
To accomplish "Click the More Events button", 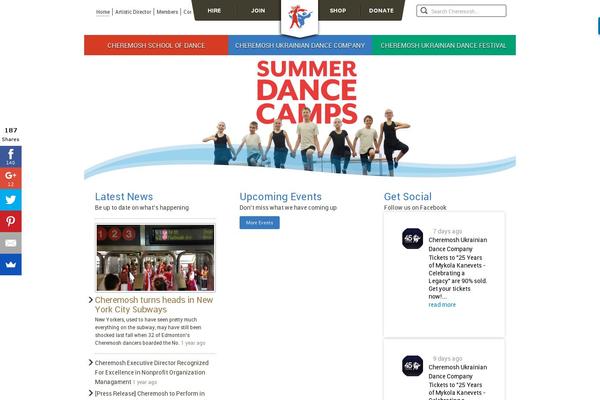I will (x=259, y=222).
